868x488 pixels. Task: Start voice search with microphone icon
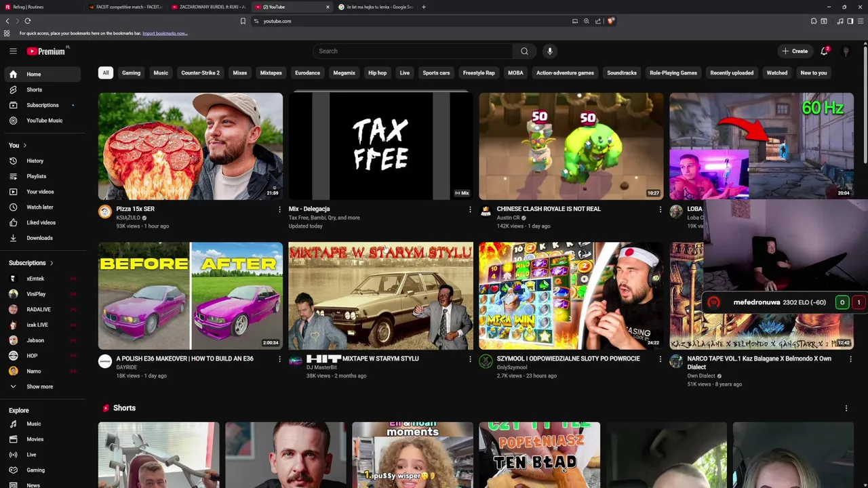550,51
